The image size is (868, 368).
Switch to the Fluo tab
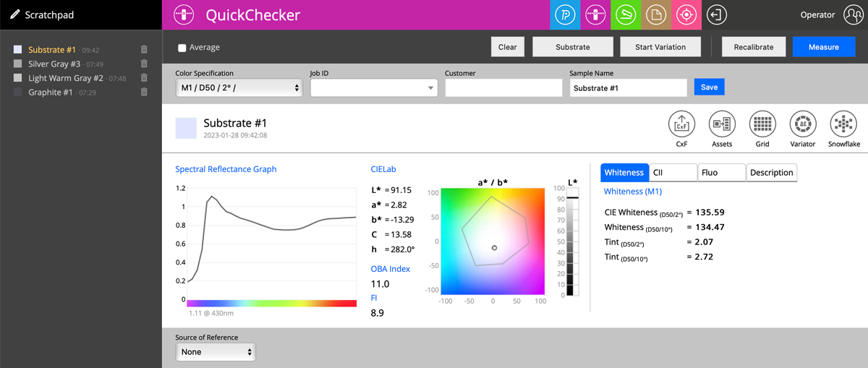721,172
